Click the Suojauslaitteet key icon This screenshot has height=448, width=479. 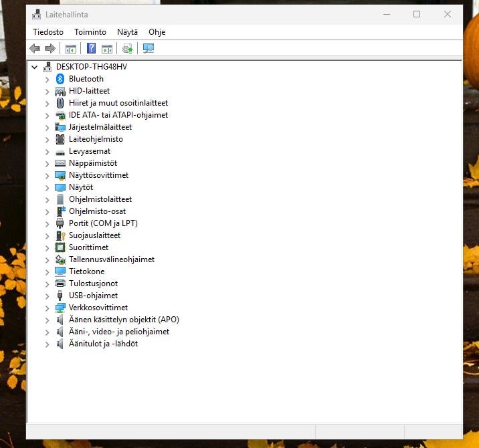pyautogui.click(x=61, y=235)
